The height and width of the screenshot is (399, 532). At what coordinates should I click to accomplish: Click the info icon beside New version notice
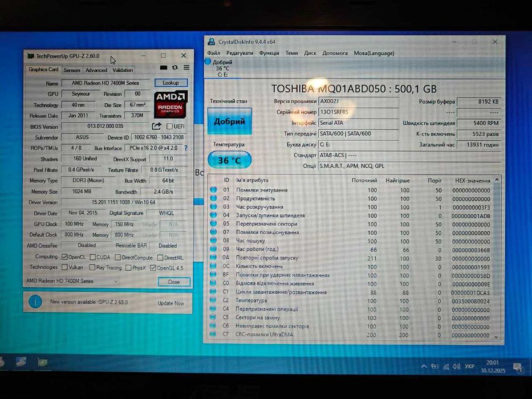35,302
